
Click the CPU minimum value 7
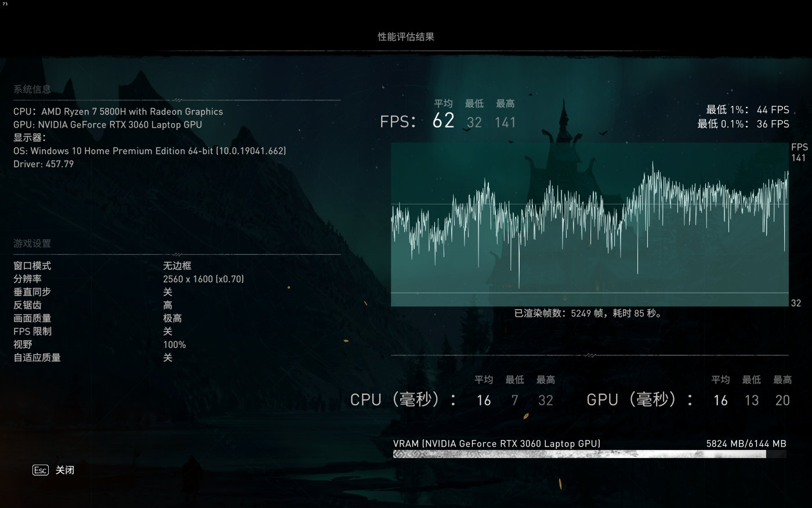point(514,401)
